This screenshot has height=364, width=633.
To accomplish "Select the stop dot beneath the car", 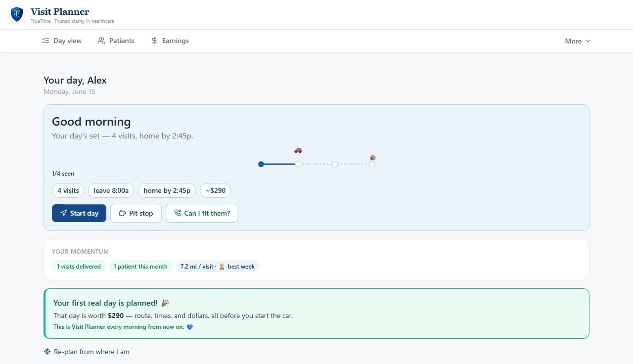I will pos(298,164).
